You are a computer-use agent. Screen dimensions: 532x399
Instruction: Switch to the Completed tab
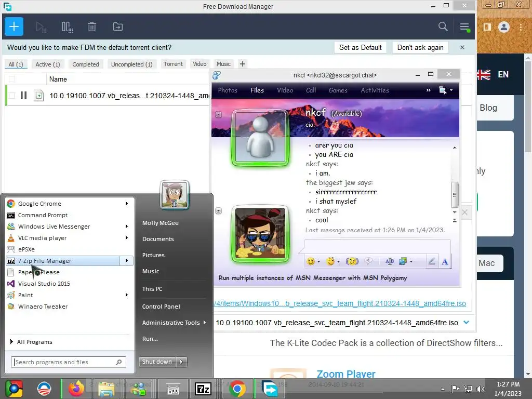click(86, 64)
